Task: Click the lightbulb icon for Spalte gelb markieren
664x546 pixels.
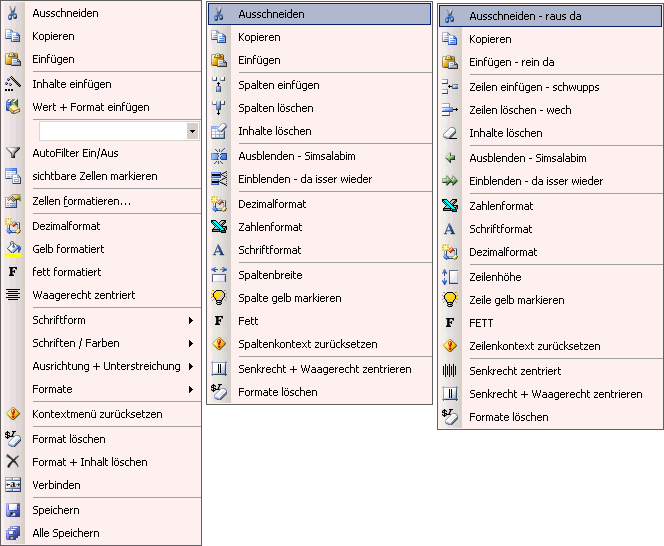Action: click(219, 298)
